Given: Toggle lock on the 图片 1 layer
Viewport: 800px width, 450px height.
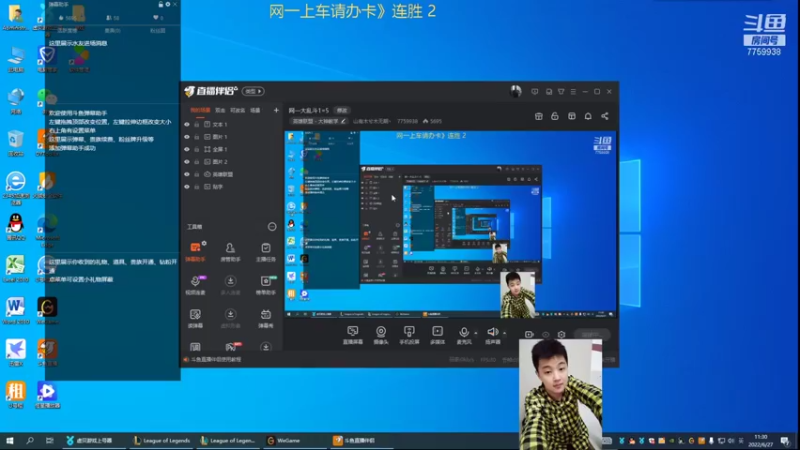Looking at the screenshot, I should click(196, 137).
